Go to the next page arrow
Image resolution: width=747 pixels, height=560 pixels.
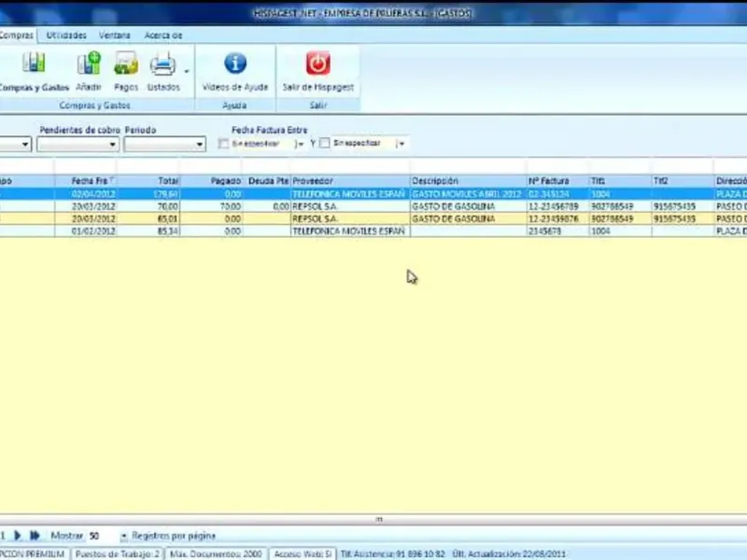pyautogui.click(x=18, y=536)
